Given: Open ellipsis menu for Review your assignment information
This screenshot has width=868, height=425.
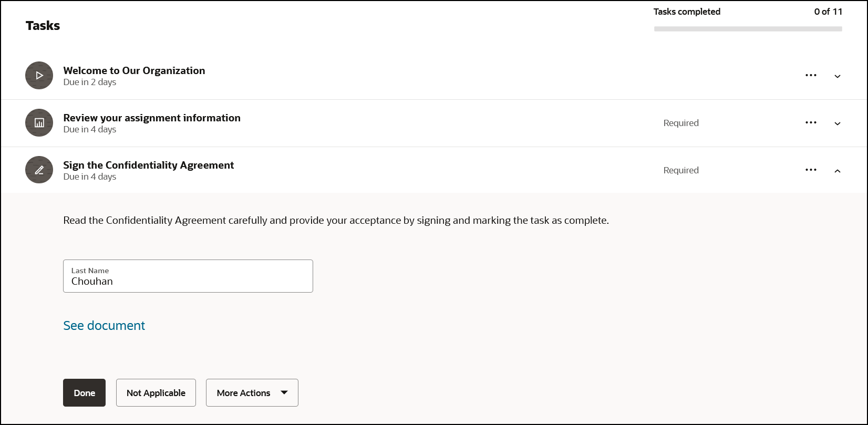Looking at the screenshot, I should [x=811, y=123].
